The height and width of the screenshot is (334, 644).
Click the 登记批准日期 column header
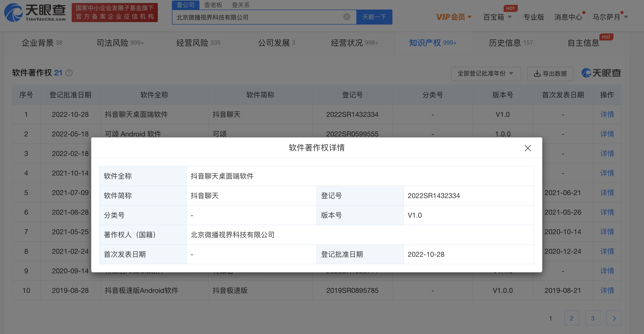coord(70,95)
